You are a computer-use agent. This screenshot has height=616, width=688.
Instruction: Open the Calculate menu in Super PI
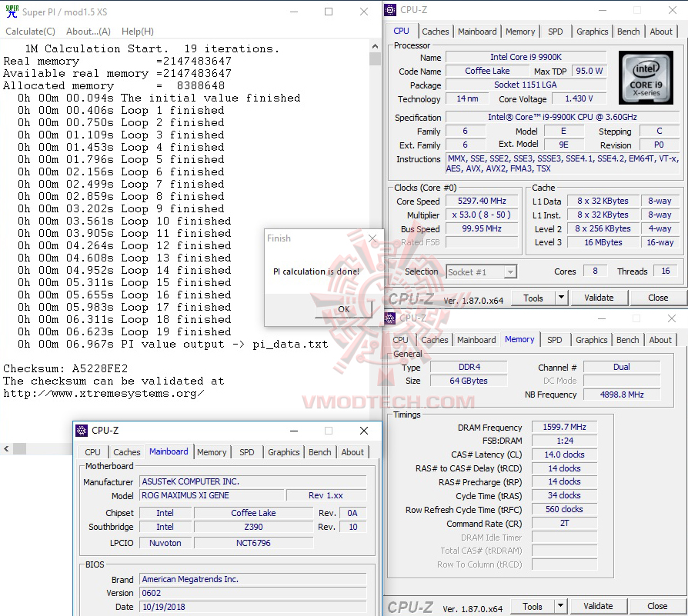point(30,31)
